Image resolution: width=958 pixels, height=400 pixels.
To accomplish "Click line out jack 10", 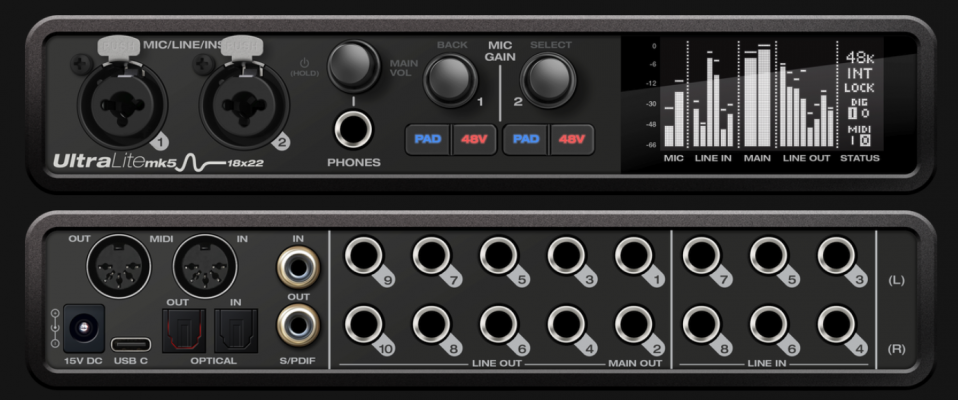I will coord(364,324).
